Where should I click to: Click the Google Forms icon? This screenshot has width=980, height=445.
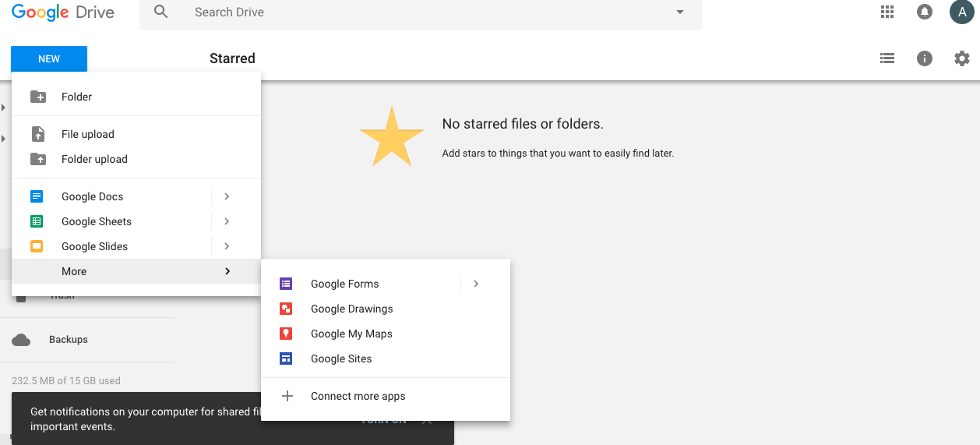coord(287,284)
